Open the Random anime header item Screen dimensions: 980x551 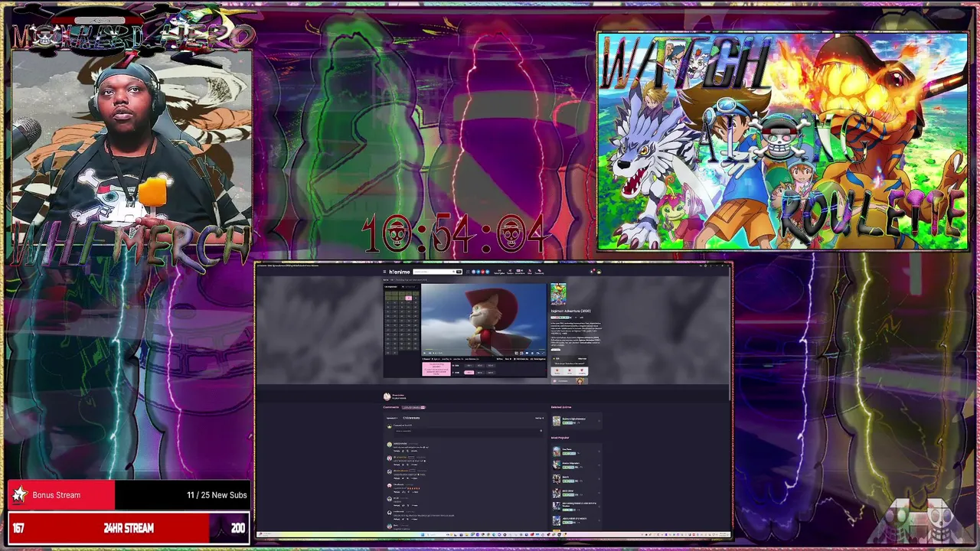[510, 272]
